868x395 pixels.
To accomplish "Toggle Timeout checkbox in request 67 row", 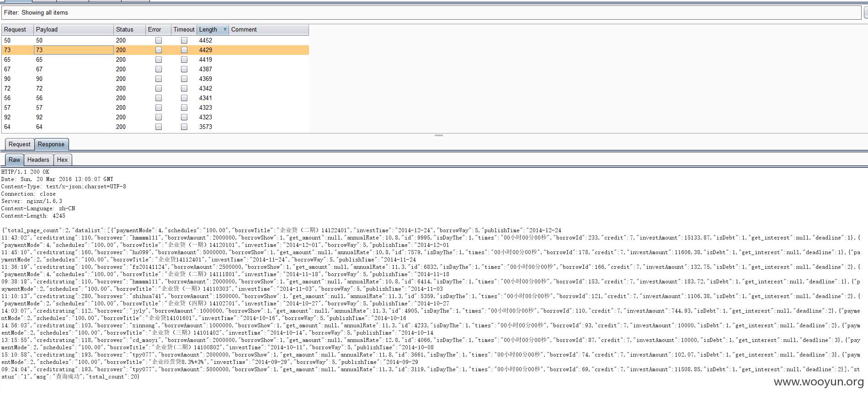I will point(184,69).
